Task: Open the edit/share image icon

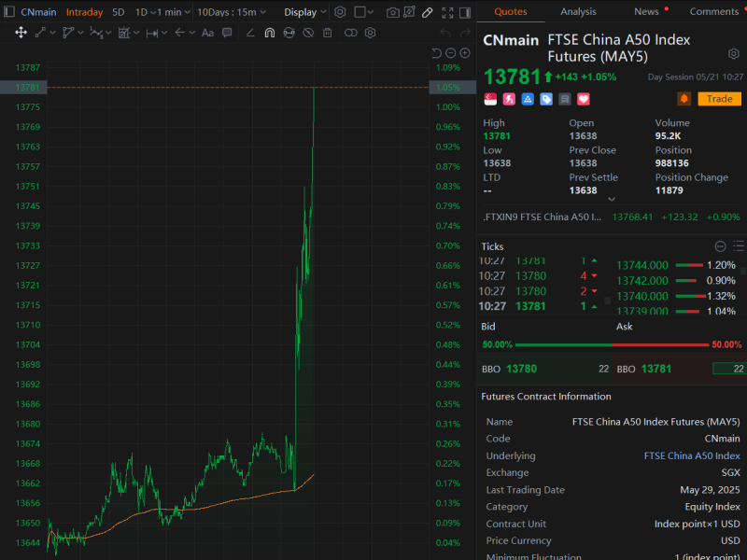Action: coord(410,12)
